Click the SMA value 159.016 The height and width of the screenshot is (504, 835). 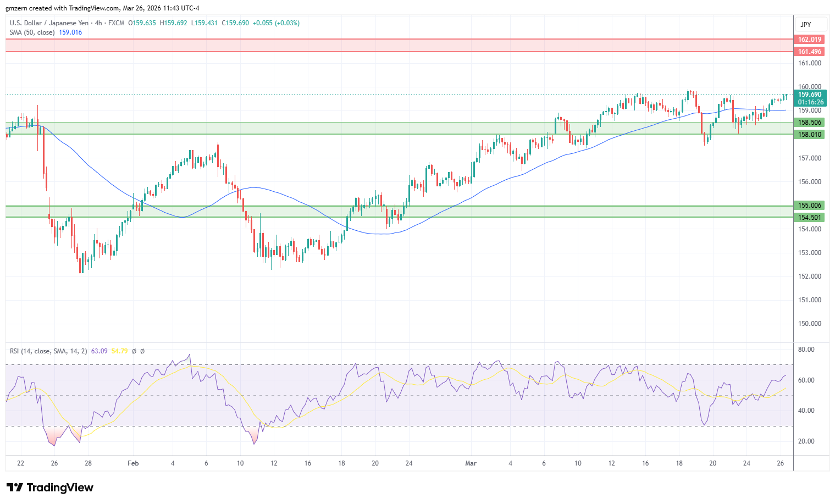[70, 32]
